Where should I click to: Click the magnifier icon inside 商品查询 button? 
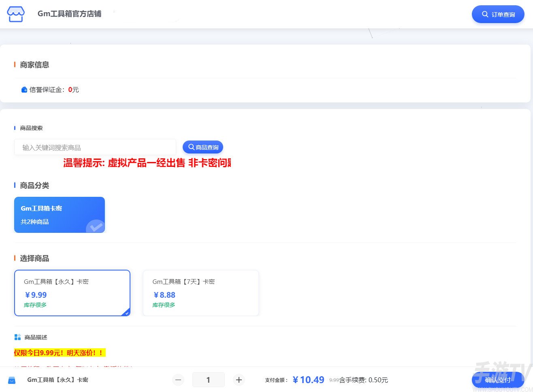[x=191, y=147]
